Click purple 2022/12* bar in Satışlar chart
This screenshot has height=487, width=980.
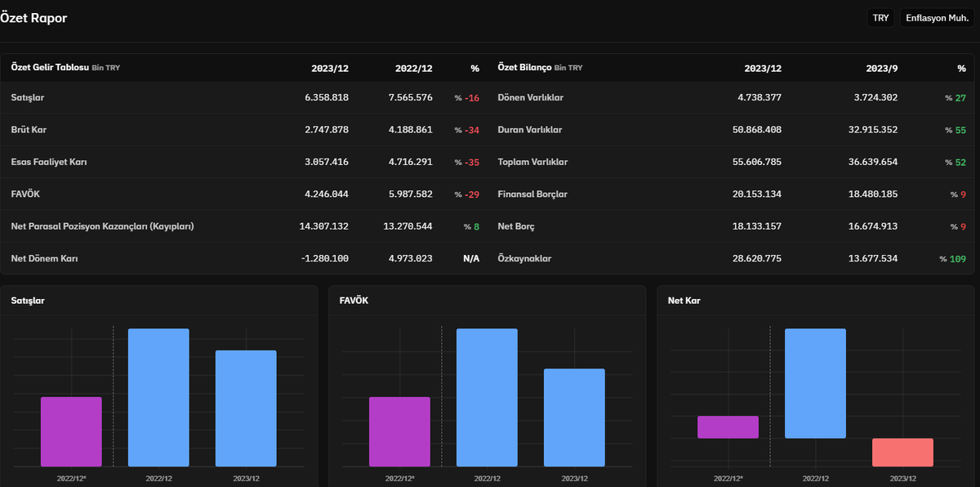(71, 431)
